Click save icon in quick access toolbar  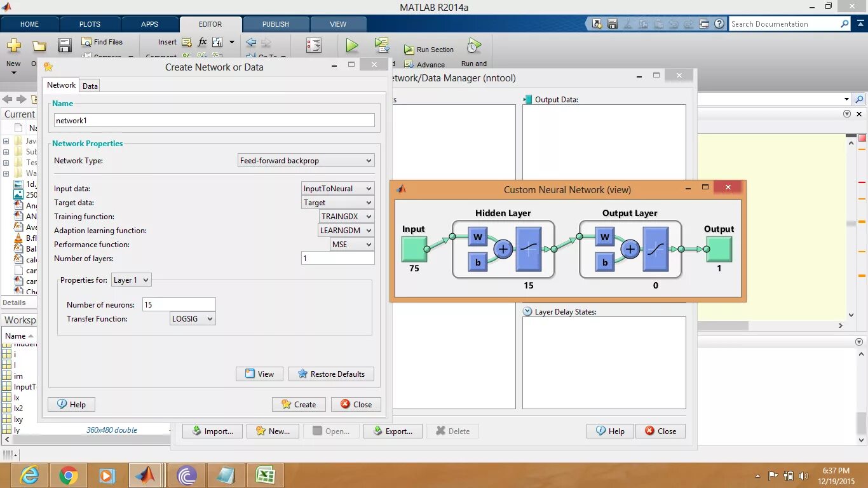tap(613, 24)
